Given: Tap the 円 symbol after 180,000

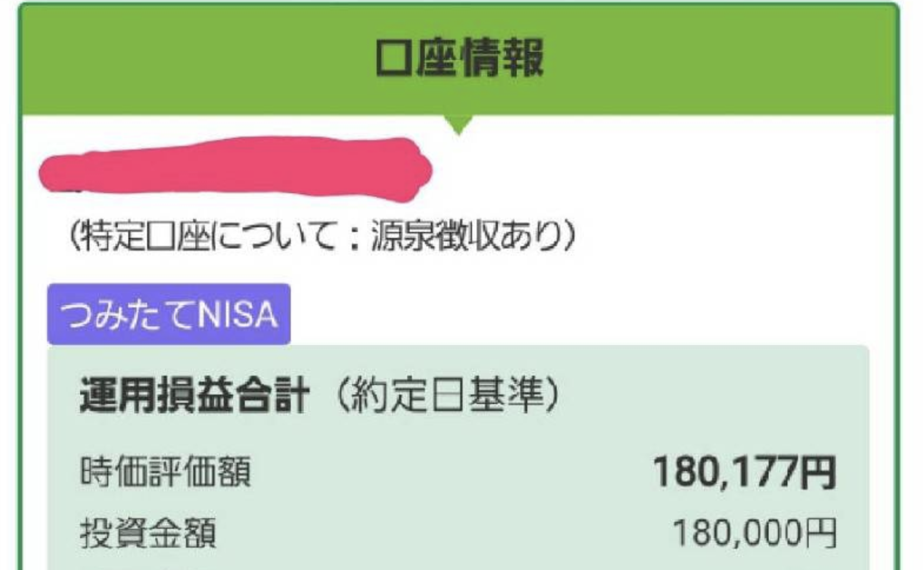Looking at the screenshot, I should tap(820, 533).
